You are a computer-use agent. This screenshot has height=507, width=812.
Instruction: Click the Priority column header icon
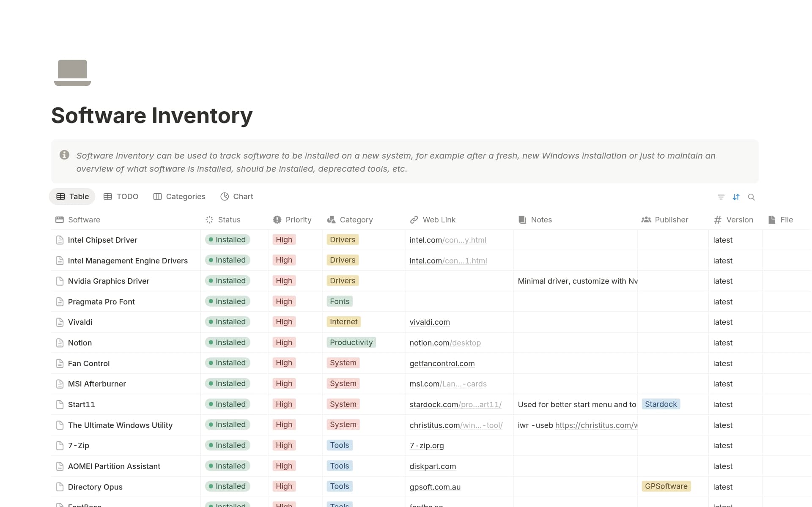pyautogui.click(x=277, y=219)
